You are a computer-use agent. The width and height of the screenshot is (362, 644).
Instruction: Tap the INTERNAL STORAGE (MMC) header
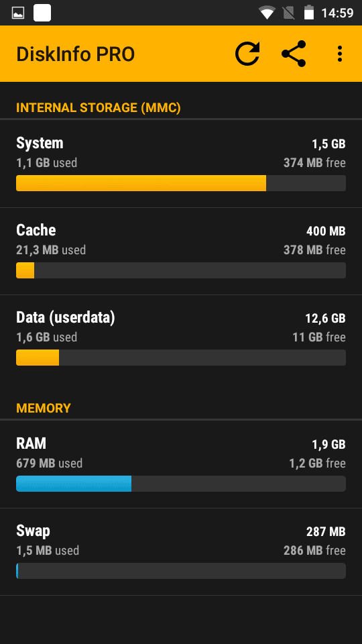(99, 108)
